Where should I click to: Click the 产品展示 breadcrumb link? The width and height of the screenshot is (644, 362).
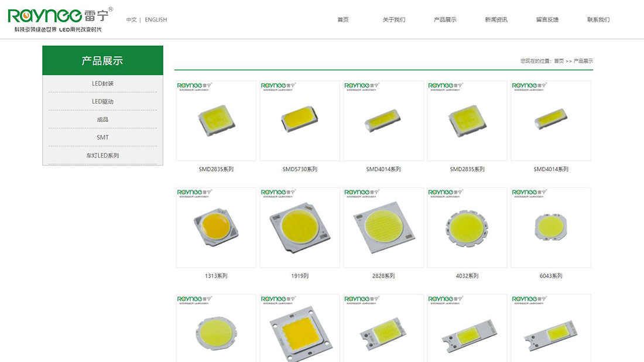tap(583, 61)
